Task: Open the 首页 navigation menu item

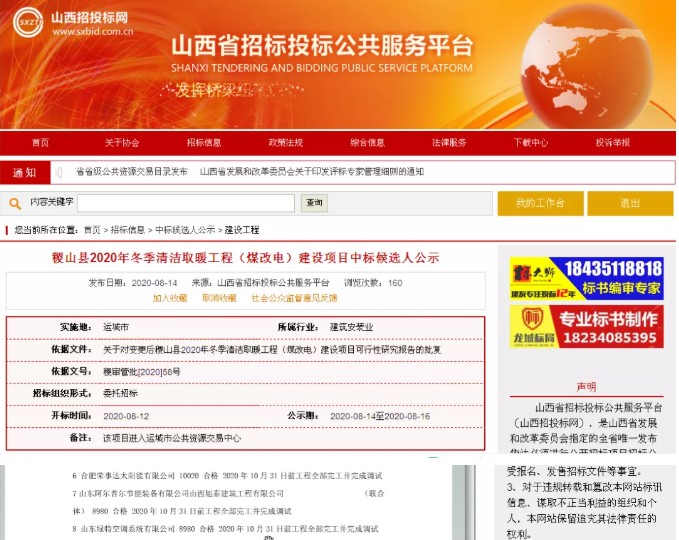Action: [40, 143]
